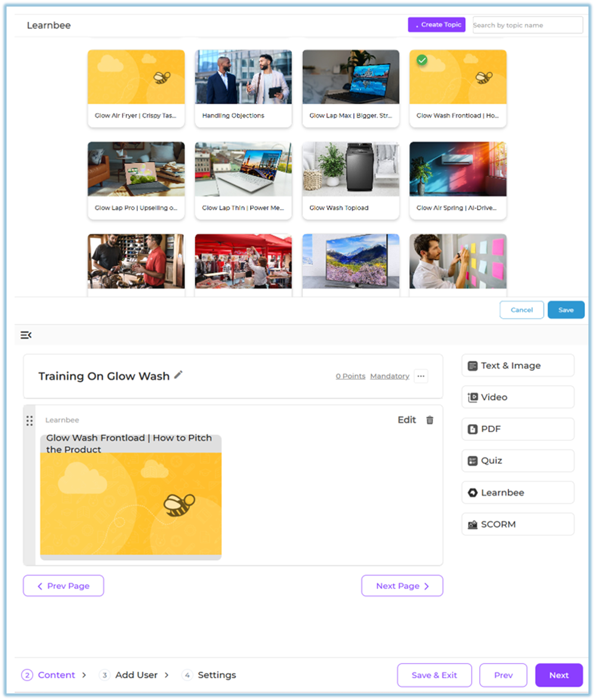Click the pencil icon beside Training On Glow Wash
This screenshot has width=595, height=700.
(x=178, y=375)
